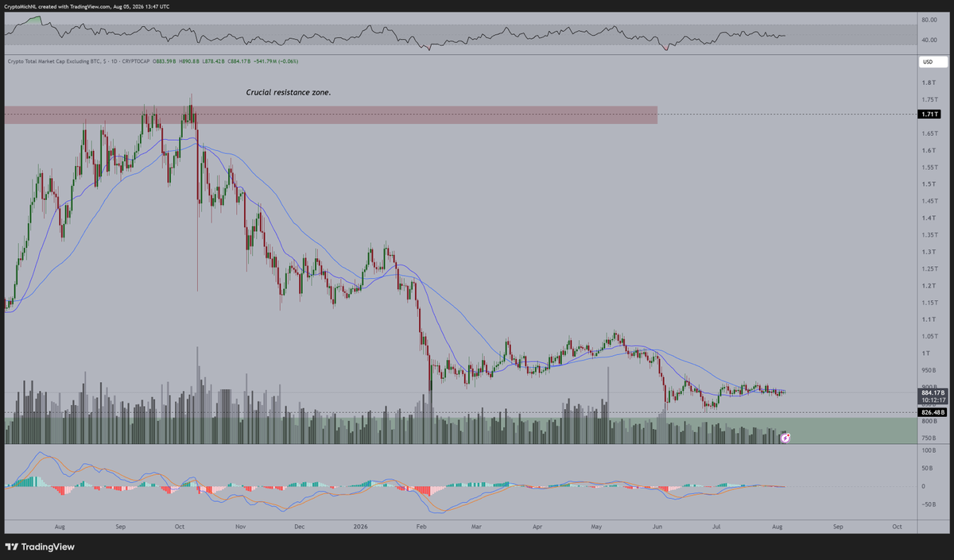Click the 'Crypto Total Market Cap Excluding BTC' title

tap(54, 61)
